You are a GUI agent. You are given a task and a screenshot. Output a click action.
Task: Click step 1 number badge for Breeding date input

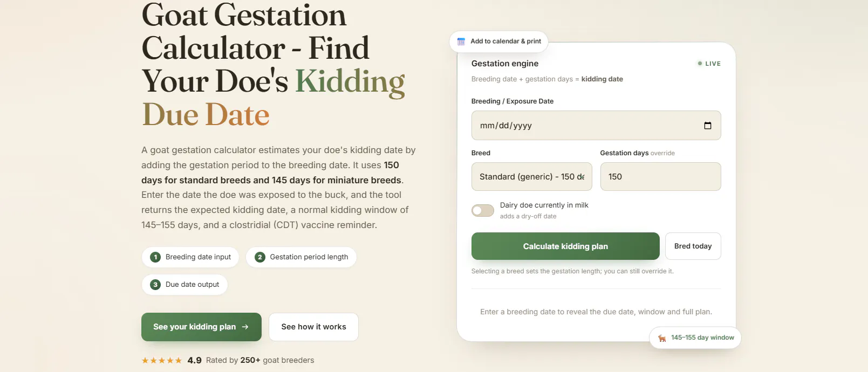pyautogui.click(x=155, y=257)
